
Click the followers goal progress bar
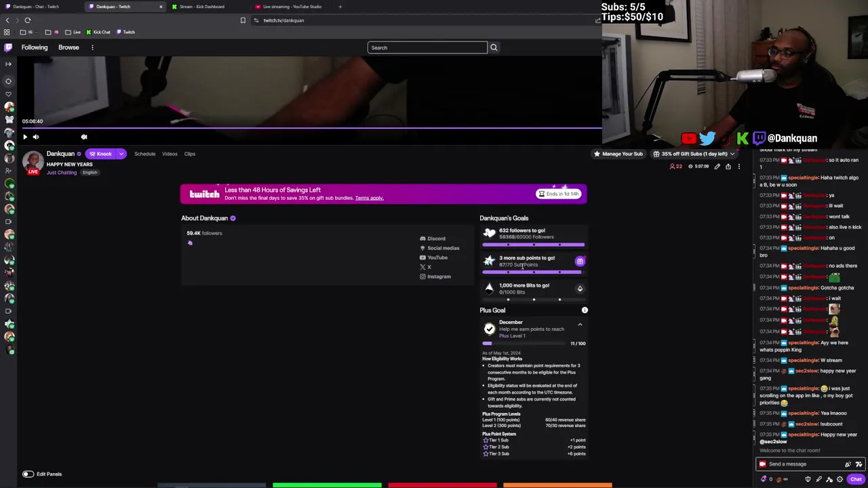[534, 244]
